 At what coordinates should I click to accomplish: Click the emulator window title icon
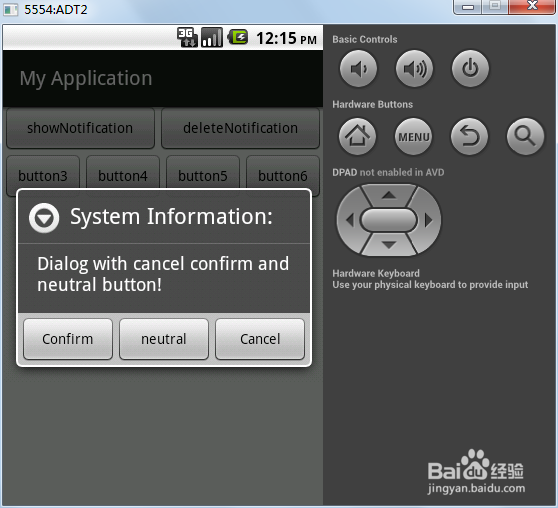click(x=10, y=9)
